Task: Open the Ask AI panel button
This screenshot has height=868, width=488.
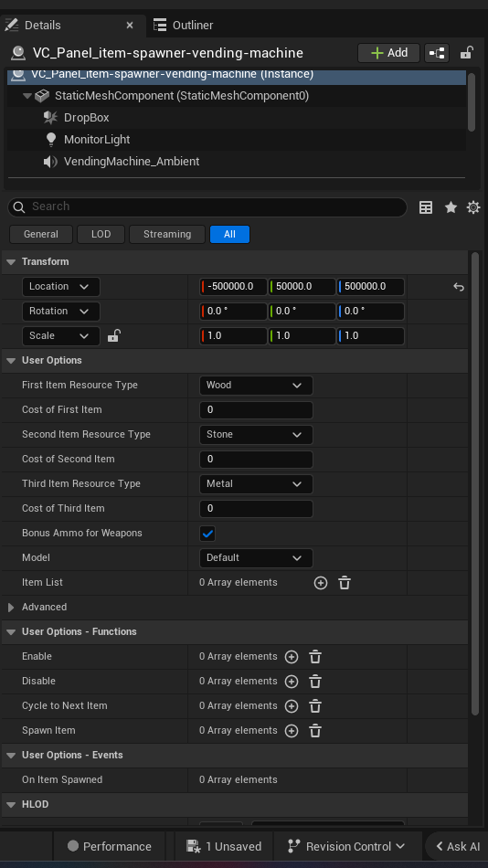Action: point(457,846)
